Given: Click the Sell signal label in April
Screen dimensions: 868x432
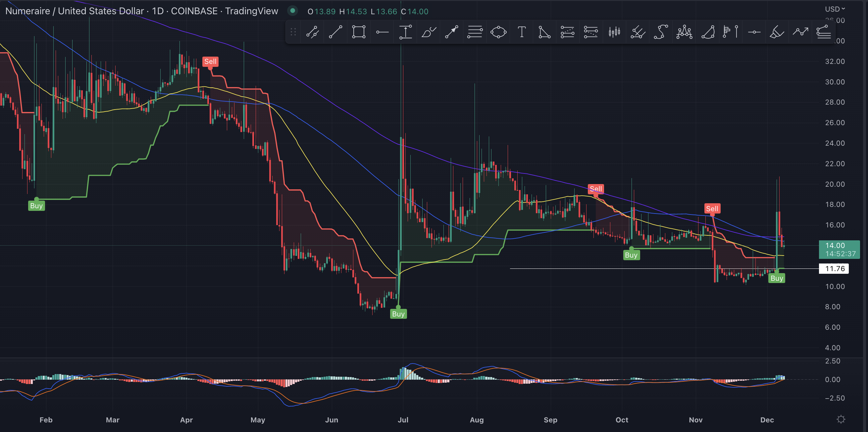Looking at the screenshot, I should point(210,61).
